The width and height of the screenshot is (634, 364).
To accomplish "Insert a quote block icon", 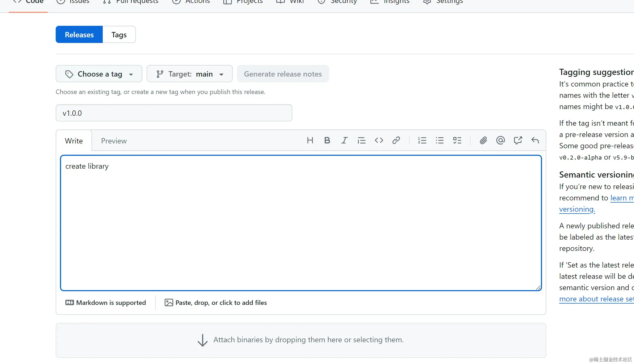I will pos(362,140).
